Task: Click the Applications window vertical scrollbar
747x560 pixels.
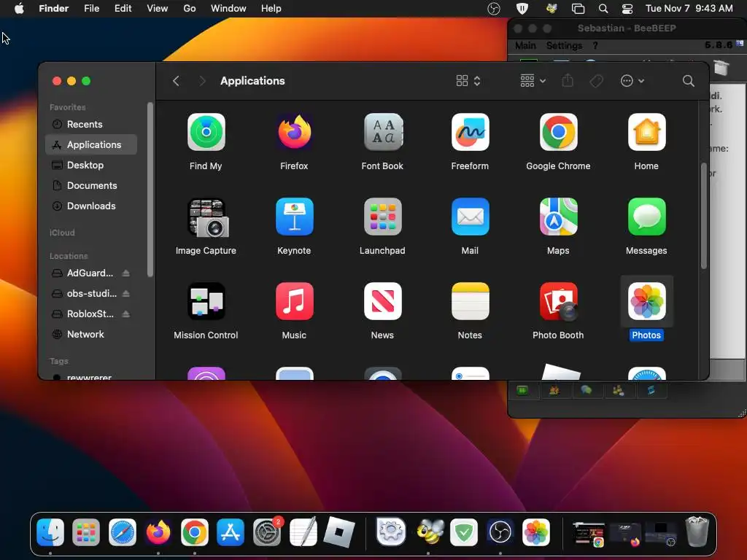Action: point(704,216)
